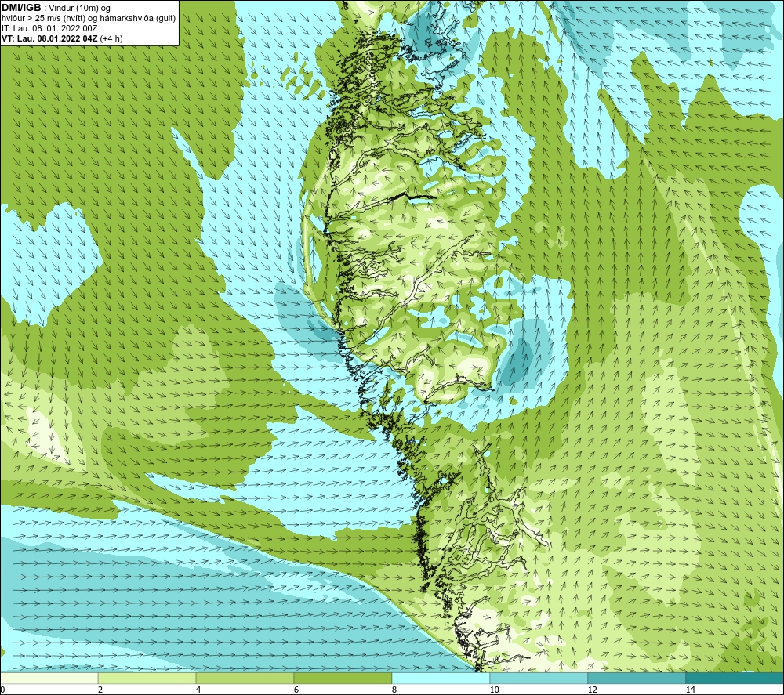This screenshot has width=784, height=695.
Task: Pick the 0–2 palest colour bar segment
Action: coord(49,678)
